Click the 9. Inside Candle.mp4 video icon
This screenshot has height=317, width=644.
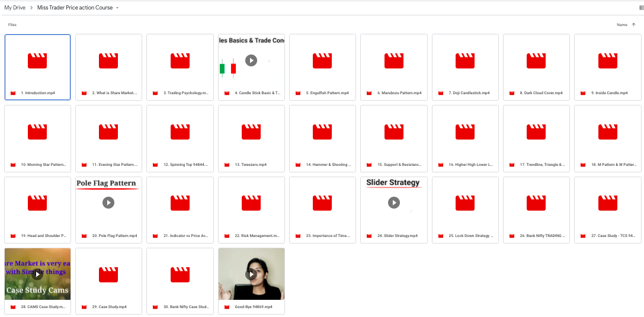607,60
